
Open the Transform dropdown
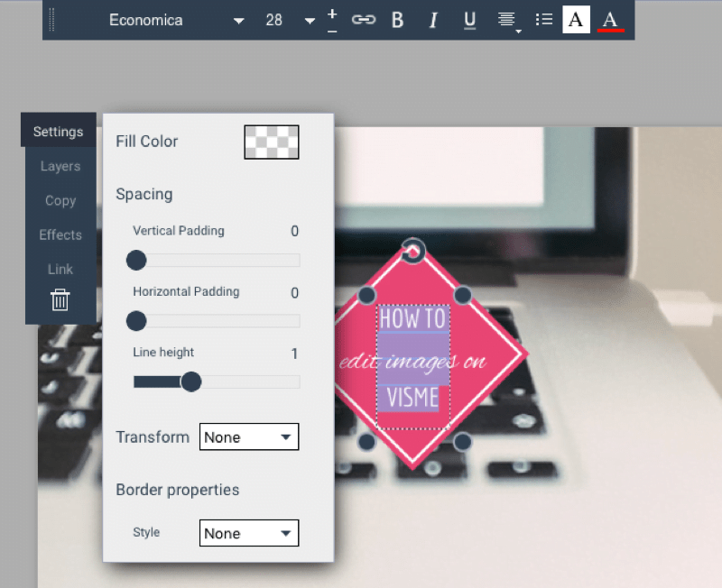(x=249, y=436)
